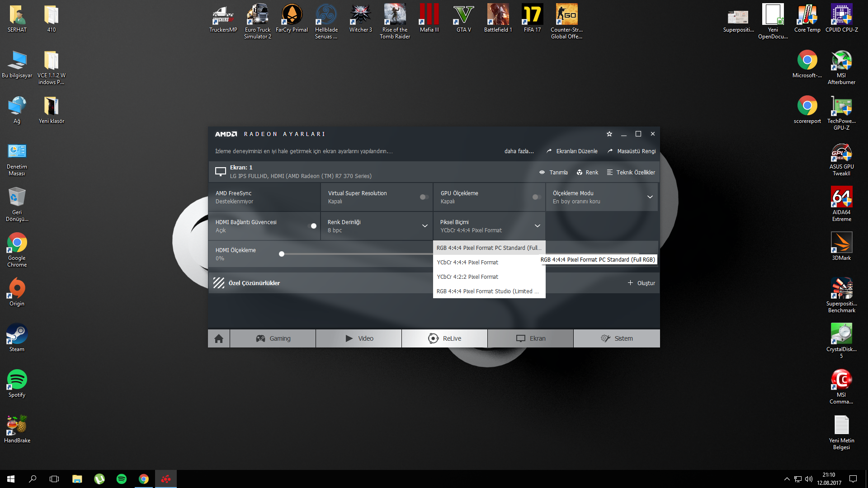Viewport: 868px width, 488px height.
Task: Open AIDA64 Extreme desktop icon
Action: (842, 204)
